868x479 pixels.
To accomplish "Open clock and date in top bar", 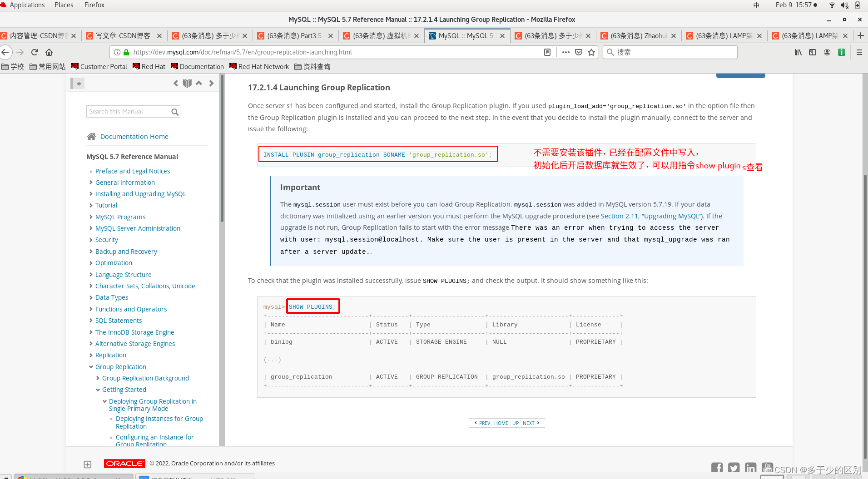I will click(x=796, y=5).
